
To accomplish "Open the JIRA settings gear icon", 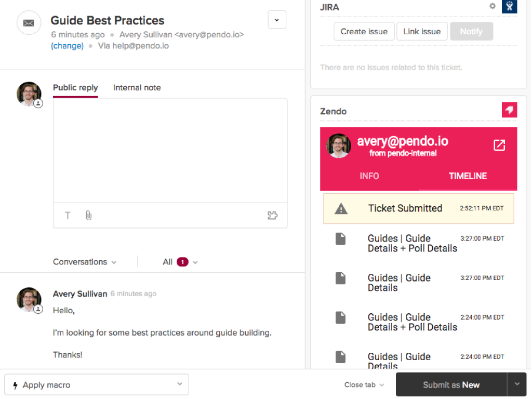I will [x=493, y=6].
